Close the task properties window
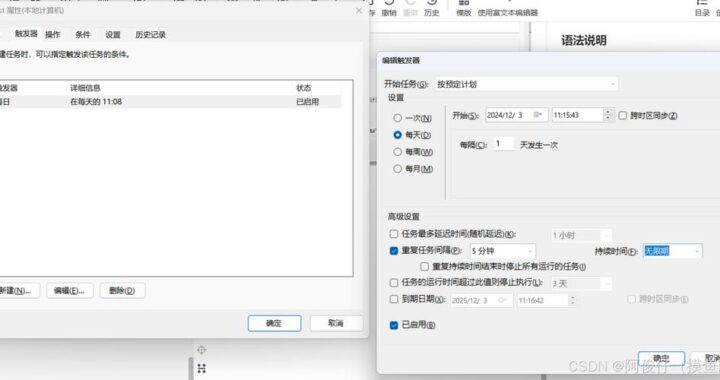The image size is (720, 380). (x=359, y=11)
